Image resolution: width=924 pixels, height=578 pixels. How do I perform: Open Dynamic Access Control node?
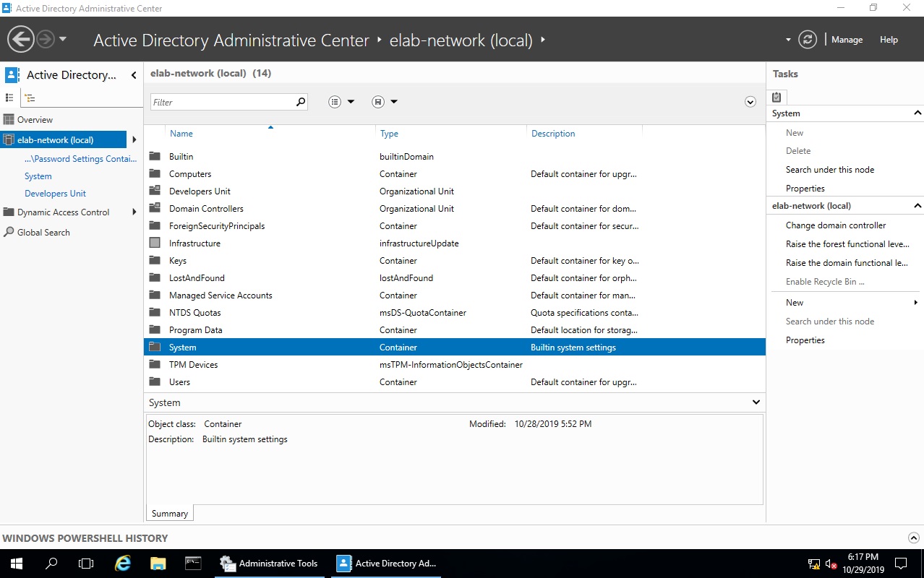(63, 212)
